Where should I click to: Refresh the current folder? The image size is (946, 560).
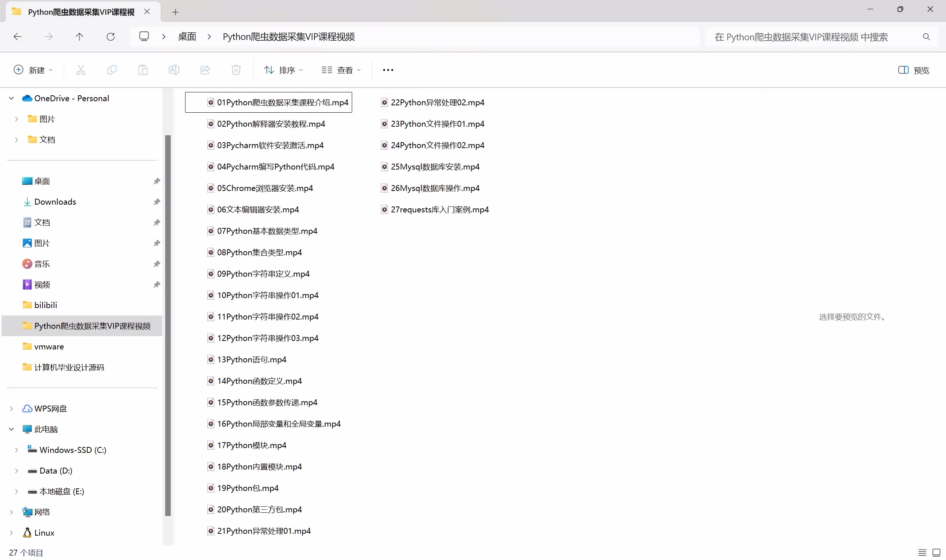tap(110, 37)
